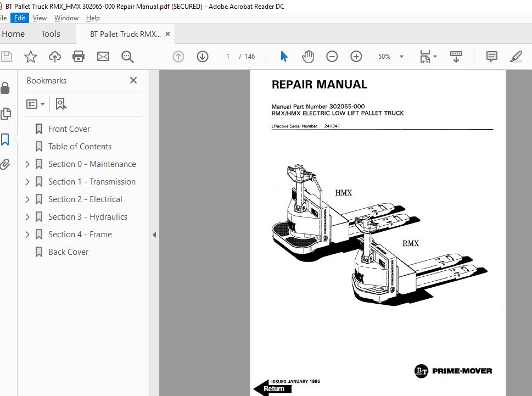The image size is (532, 396).
Task: Send file by email envelope icon
Action: 103,57
